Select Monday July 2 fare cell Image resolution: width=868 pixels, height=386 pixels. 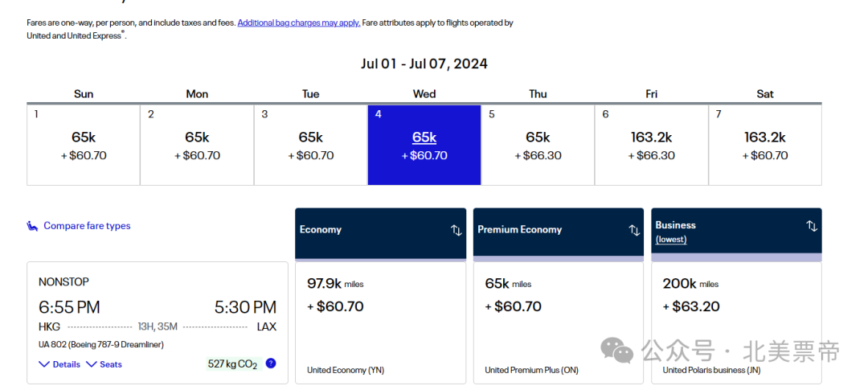[x=197, y=145]
